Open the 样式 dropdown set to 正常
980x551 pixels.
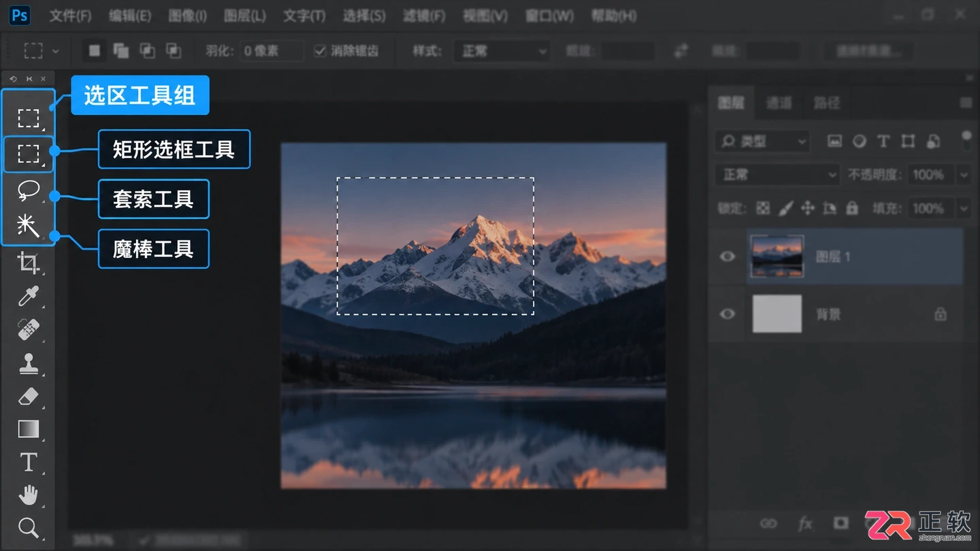point(502,51)
